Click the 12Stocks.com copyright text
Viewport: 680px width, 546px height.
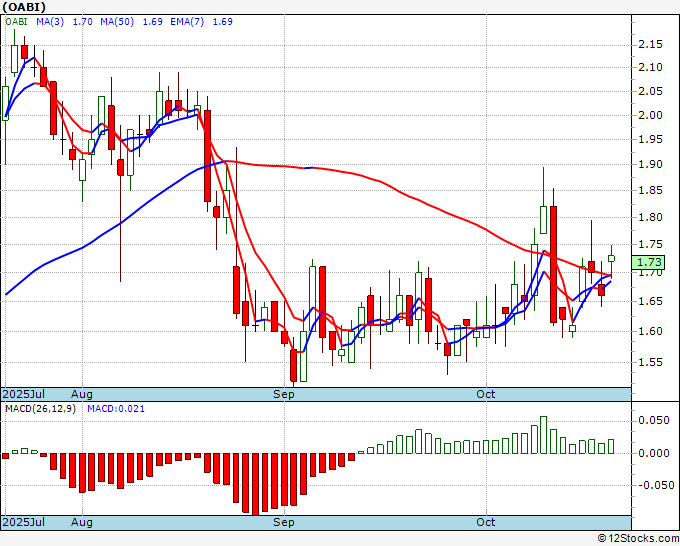click(x=638, y=538)
